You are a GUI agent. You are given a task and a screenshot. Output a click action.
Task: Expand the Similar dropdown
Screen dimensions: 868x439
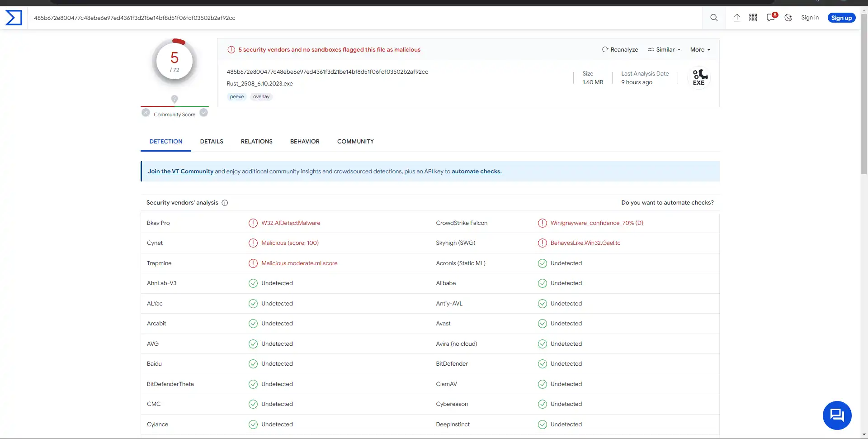664,50
